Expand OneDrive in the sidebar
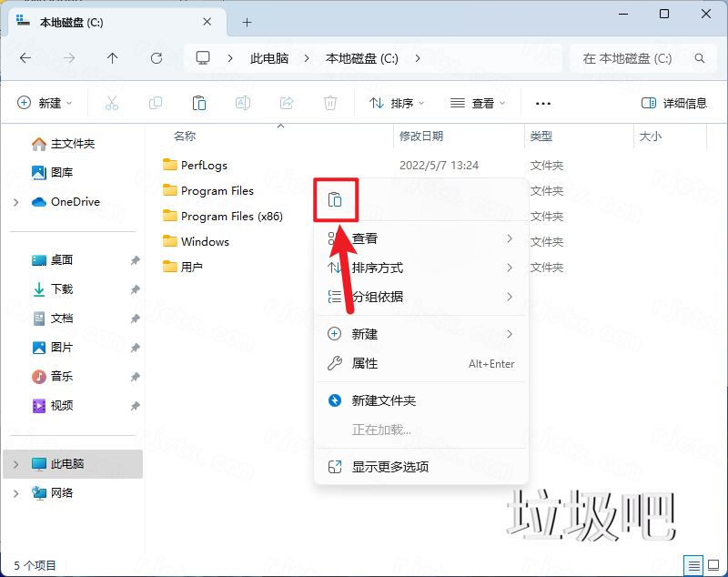The image size is (728, 577). pyautogui.click(x=15, y=202)
